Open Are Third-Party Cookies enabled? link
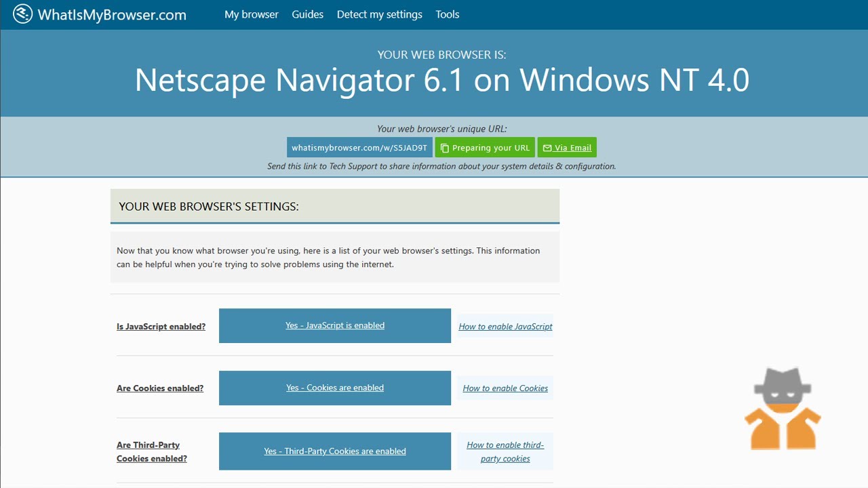 (152, 451)
